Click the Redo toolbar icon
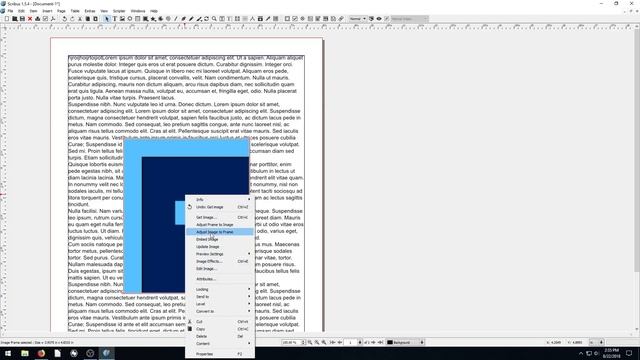The image size is (640, 360). tap(72, 19)
